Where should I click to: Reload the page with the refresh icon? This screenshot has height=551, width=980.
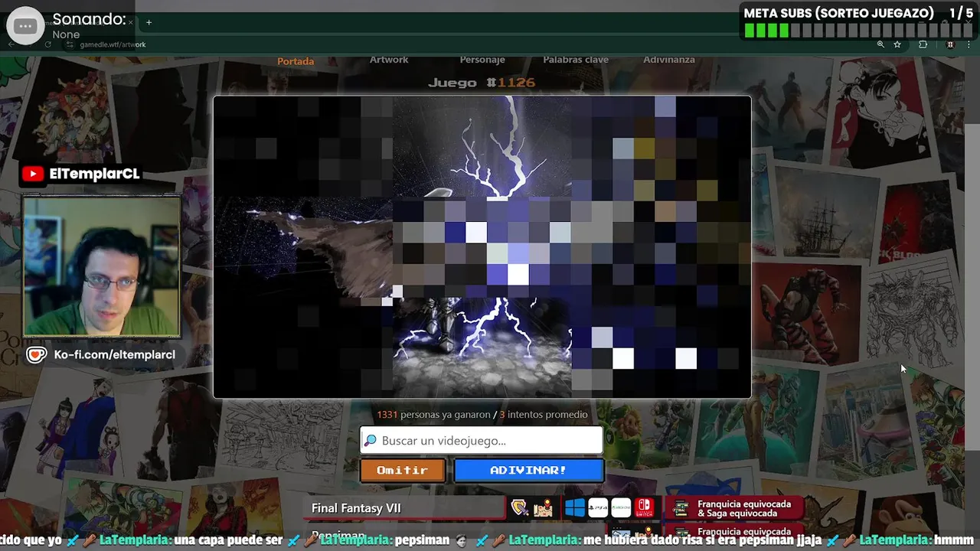47,44
